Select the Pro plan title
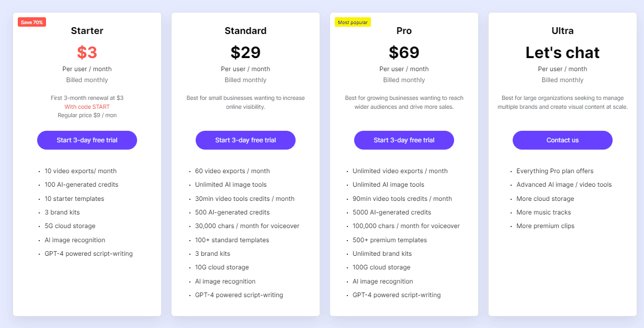The height and width of the screenshot is (328, 644). pyautogui.click(x=404, y=31)
